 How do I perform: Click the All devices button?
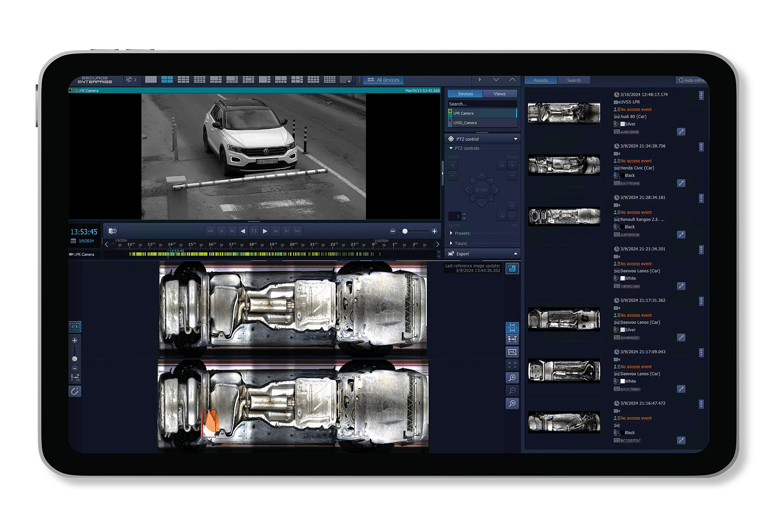[383, 80]
